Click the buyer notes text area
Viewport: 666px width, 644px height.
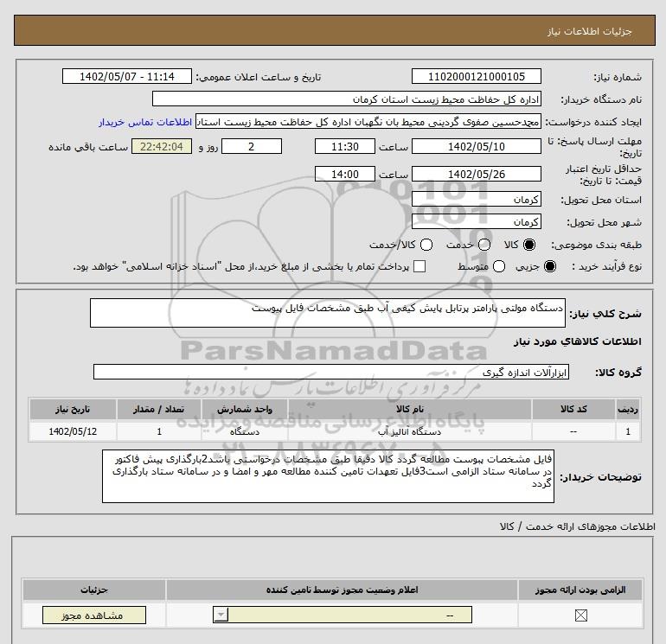pos(328,476)
